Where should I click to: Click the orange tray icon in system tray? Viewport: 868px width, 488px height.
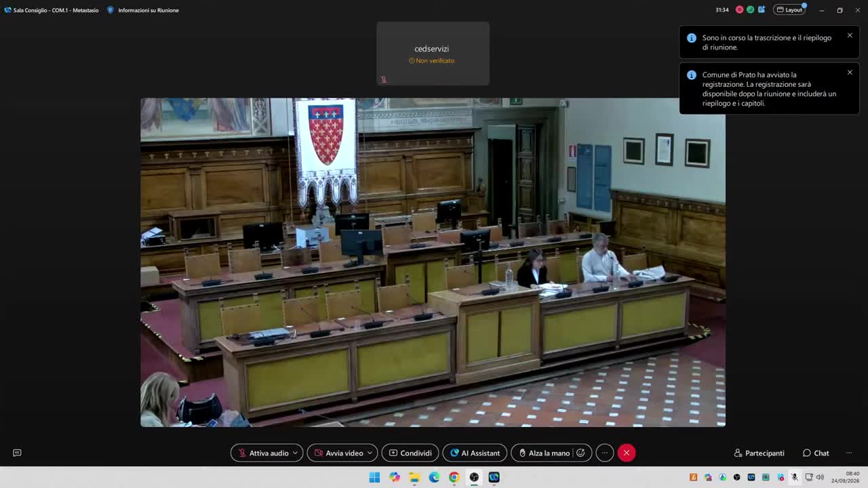(x=694, y=477)
